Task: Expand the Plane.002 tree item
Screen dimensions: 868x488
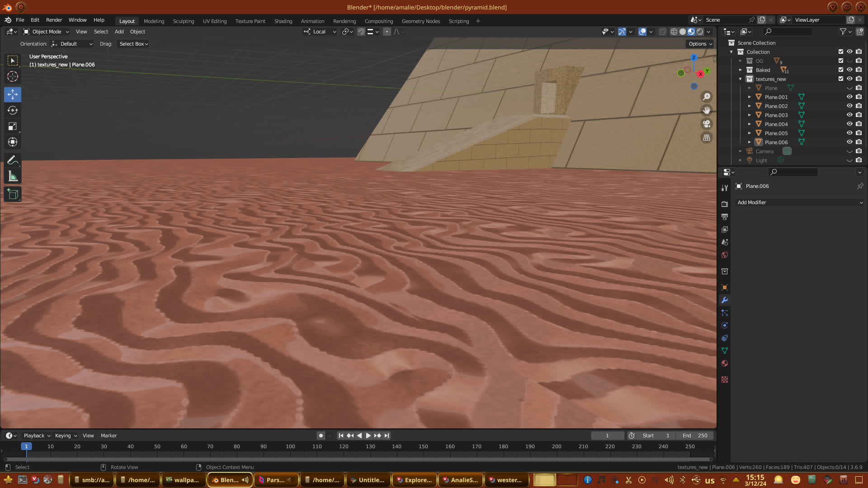Action: pyautogui.click(x=749, y=106)
